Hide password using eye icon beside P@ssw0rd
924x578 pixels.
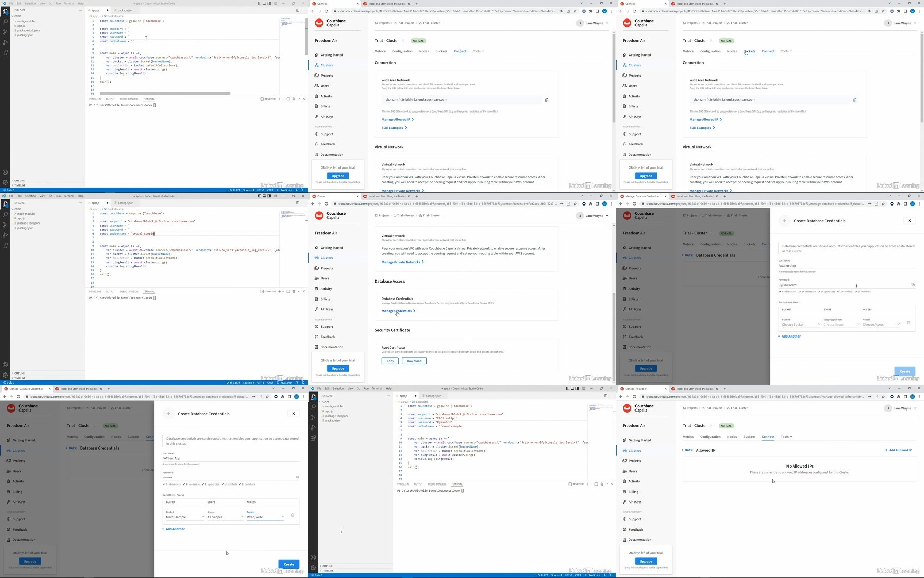913,284
